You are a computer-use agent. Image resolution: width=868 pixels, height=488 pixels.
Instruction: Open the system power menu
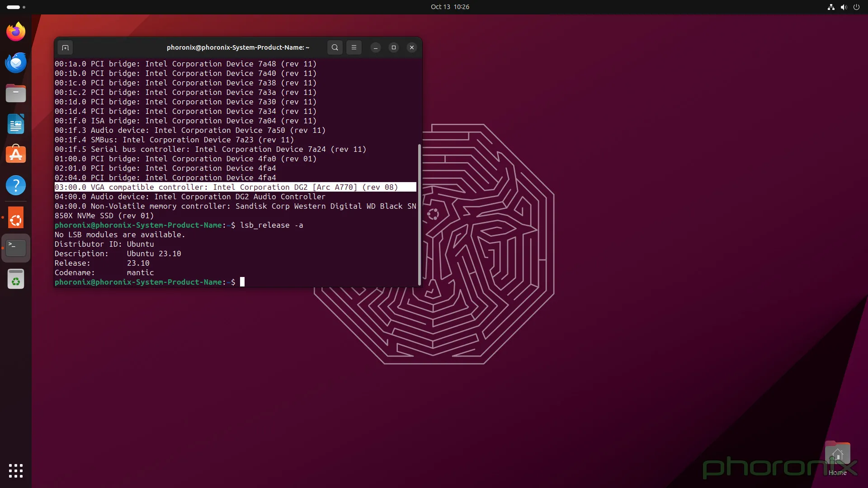point(857,7)
